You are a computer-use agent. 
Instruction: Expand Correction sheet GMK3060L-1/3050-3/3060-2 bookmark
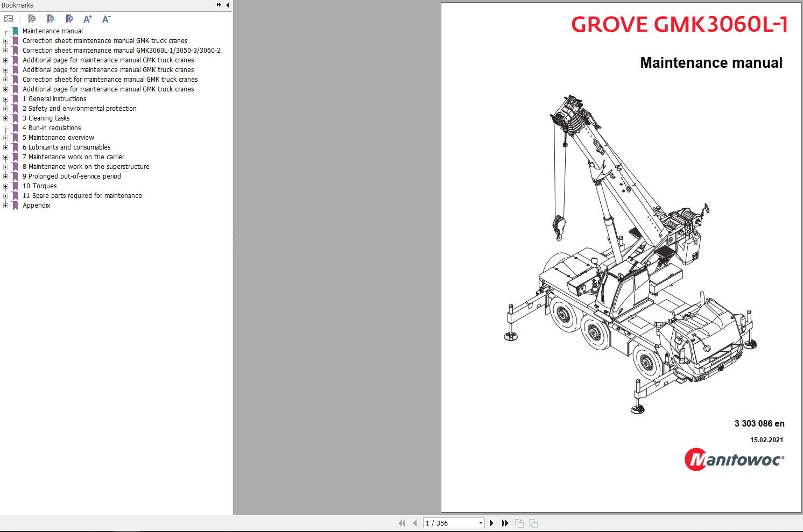click(x=5, y=51)
